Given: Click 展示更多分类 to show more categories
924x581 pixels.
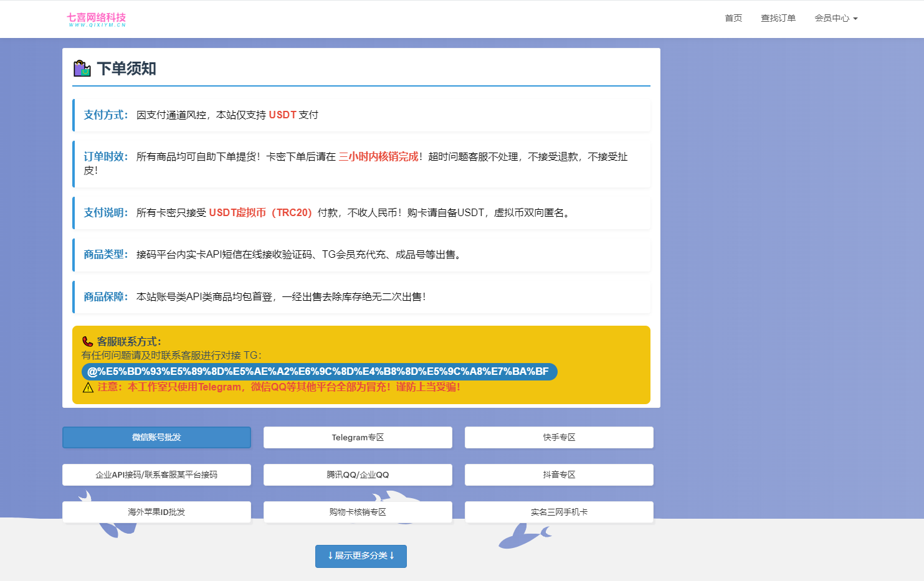Looking at the screenshot, I should [361, 556].
